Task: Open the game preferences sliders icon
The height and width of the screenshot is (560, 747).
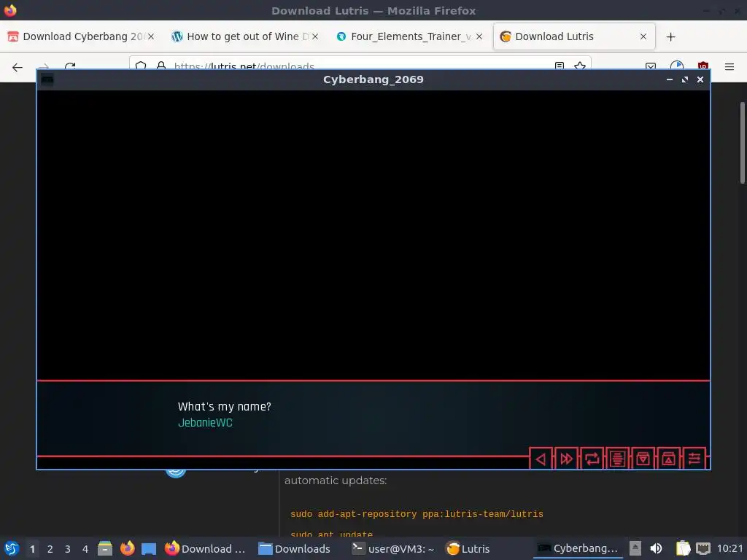Action: click(694, 459)
